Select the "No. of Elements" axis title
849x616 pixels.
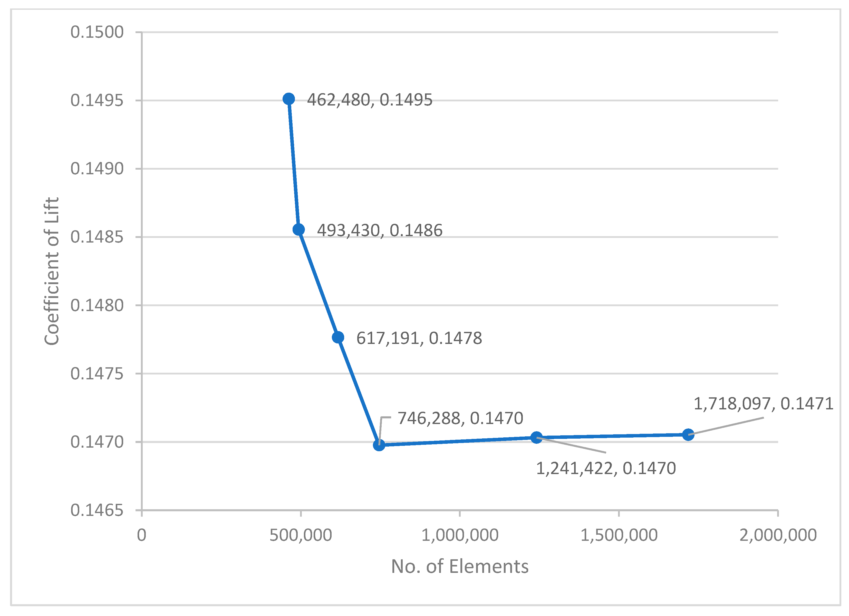point(460,566)
